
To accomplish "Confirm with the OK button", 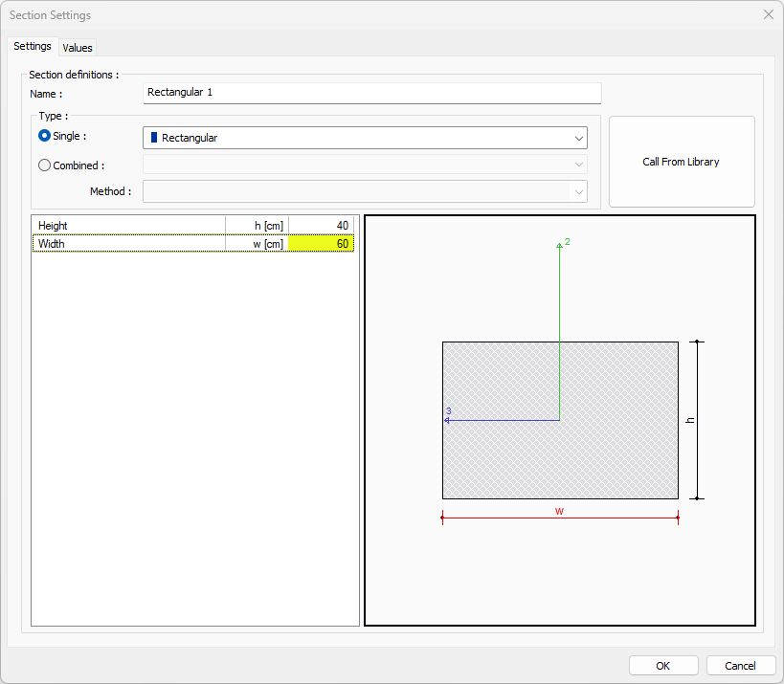I will click(663, 666).
